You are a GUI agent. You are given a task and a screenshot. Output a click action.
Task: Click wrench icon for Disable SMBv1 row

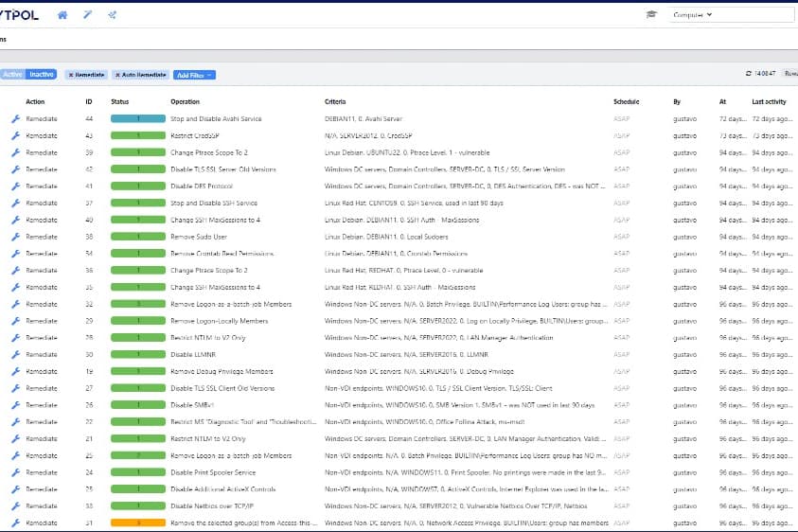tap(15, 405)
